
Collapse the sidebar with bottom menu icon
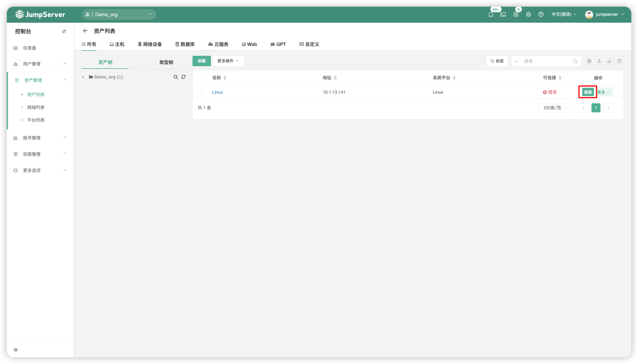click(x=15, y=349)
